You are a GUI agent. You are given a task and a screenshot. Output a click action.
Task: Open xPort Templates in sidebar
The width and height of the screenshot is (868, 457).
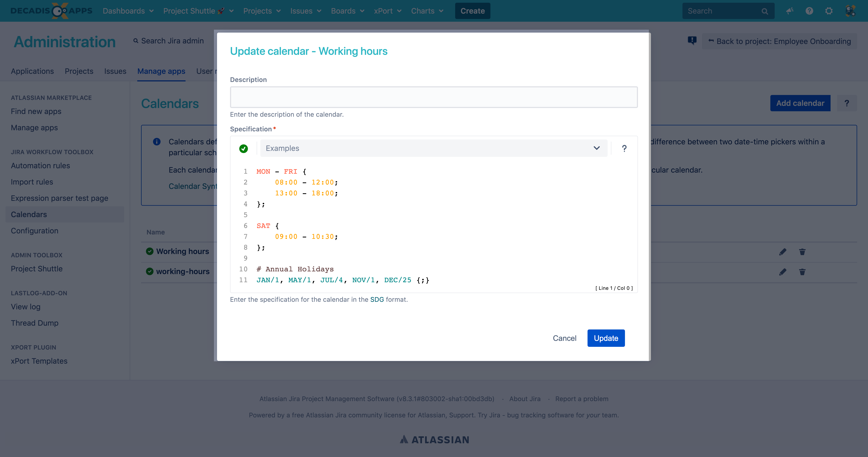click(39, 361)
